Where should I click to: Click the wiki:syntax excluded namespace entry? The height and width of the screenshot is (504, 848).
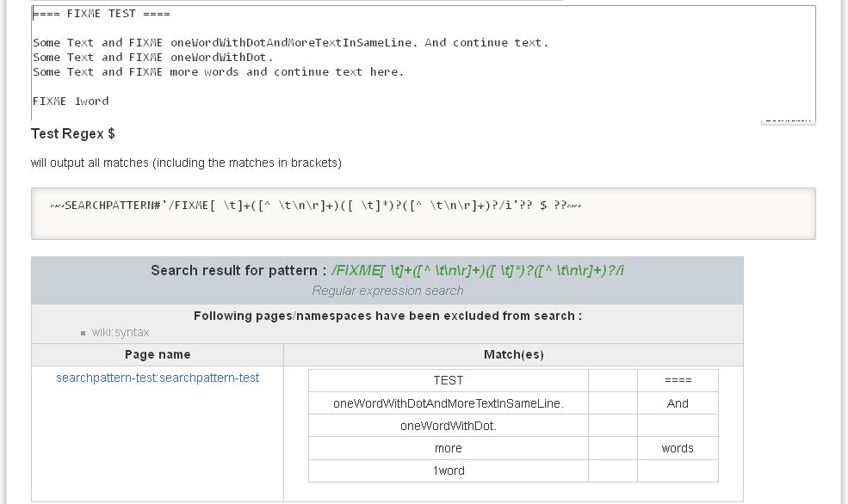pyautogui.click(x=121, y=332)
